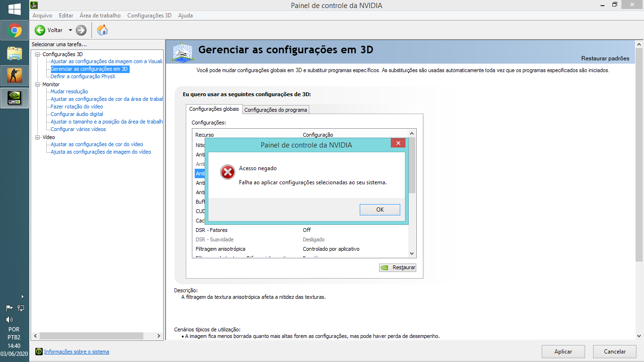
Task: Click the red error icon in dialog
Action: click(x=228, y=172)
